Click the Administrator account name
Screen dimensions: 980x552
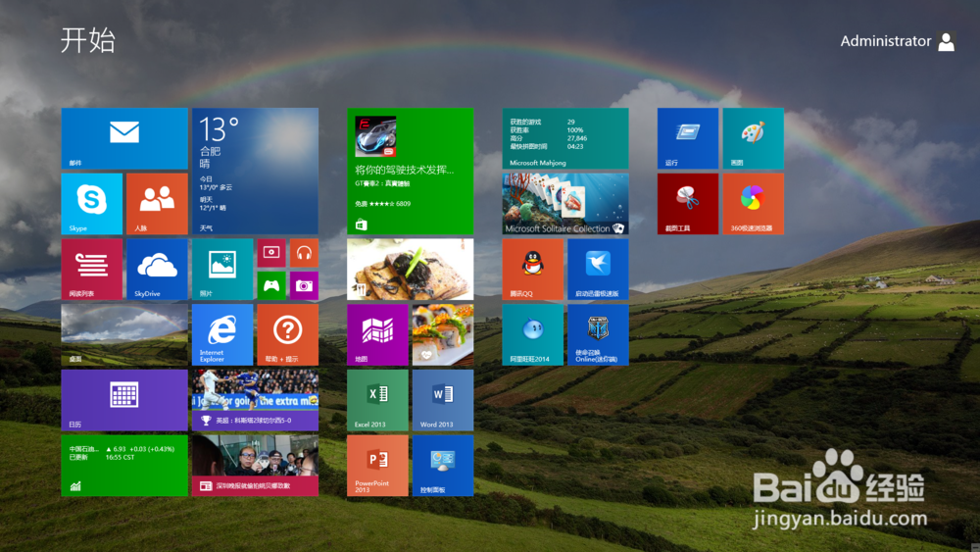tap(886, 41)
